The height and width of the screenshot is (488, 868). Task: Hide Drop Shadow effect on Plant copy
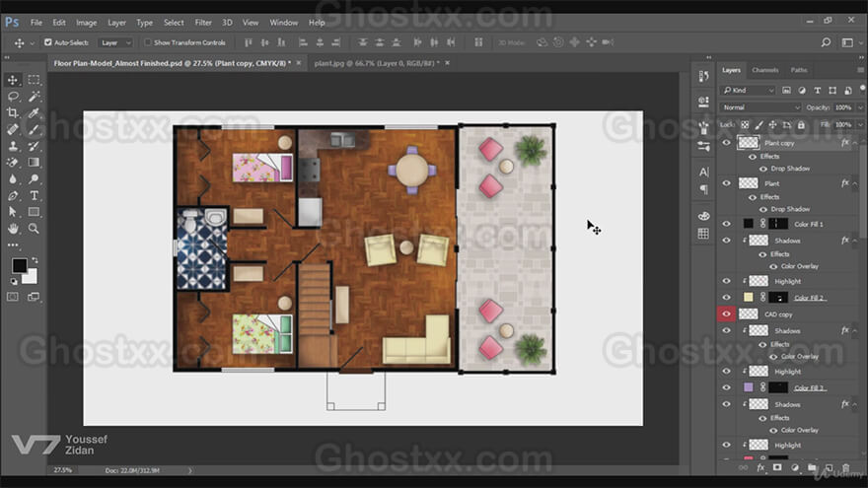[763, 169]
